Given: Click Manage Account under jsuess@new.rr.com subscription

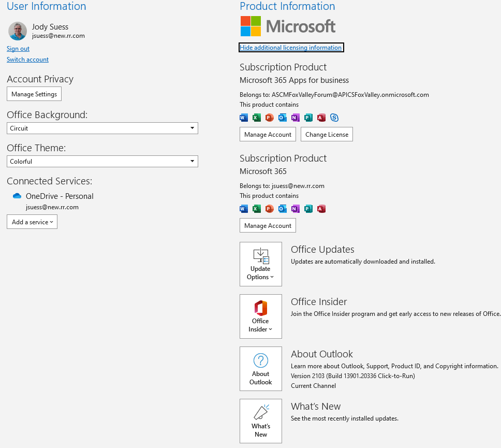Looking at the screenshot, I should click(x=268, y=225).
